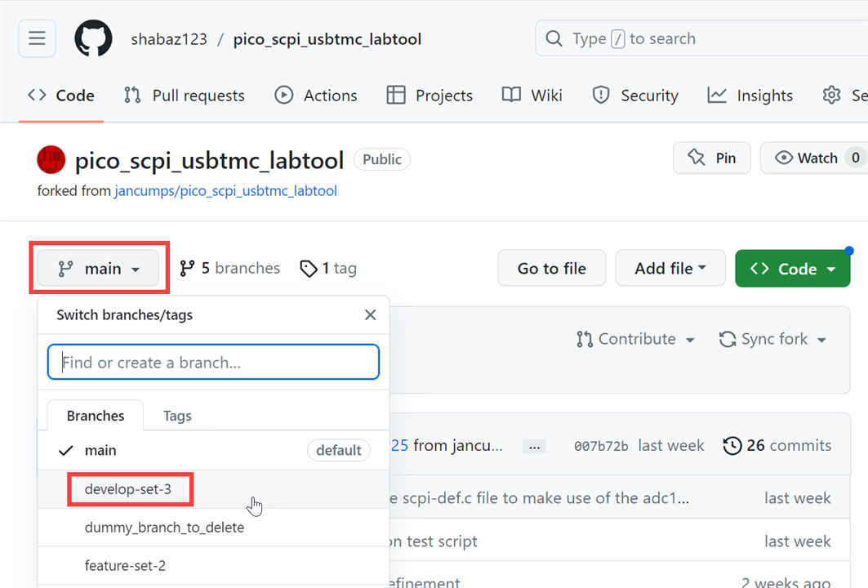868x588 pixels.
Task: Select the main branch entry
Action: [214, 451]
